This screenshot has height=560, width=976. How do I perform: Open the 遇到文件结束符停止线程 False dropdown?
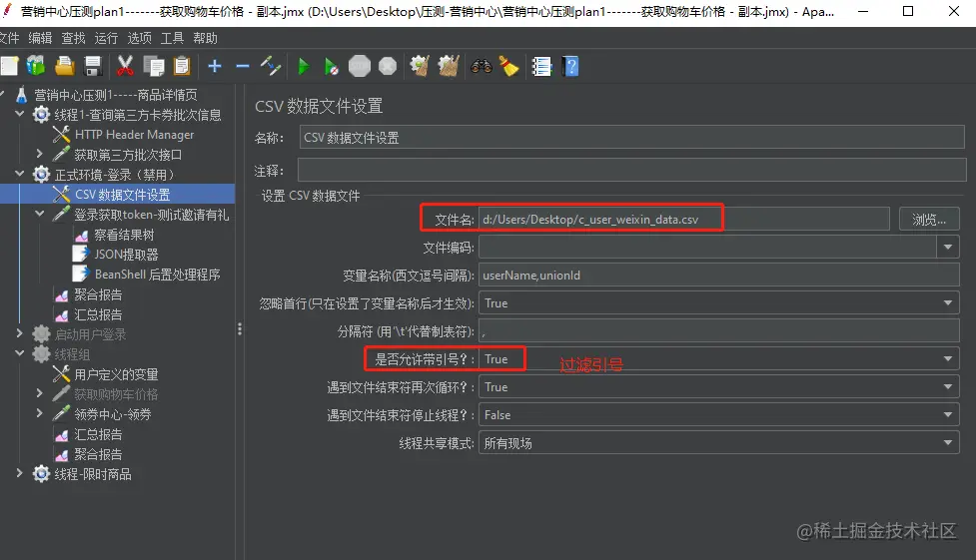pos(719,415)
